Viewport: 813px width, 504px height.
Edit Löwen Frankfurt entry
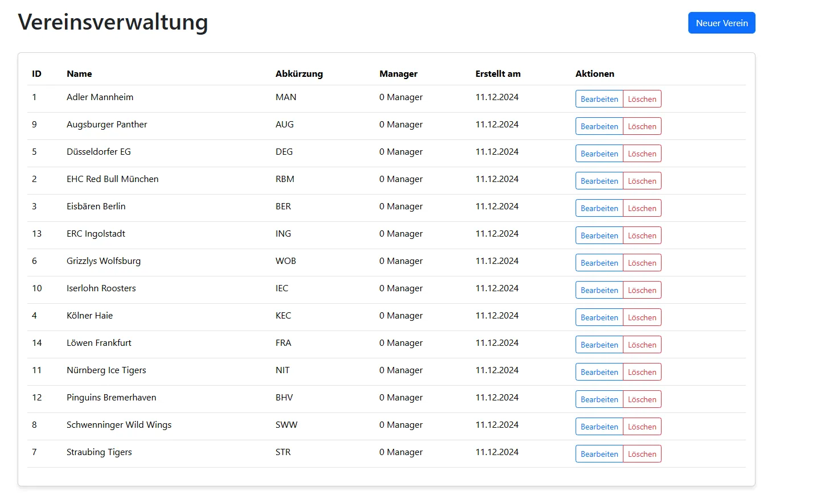point(599,345)
